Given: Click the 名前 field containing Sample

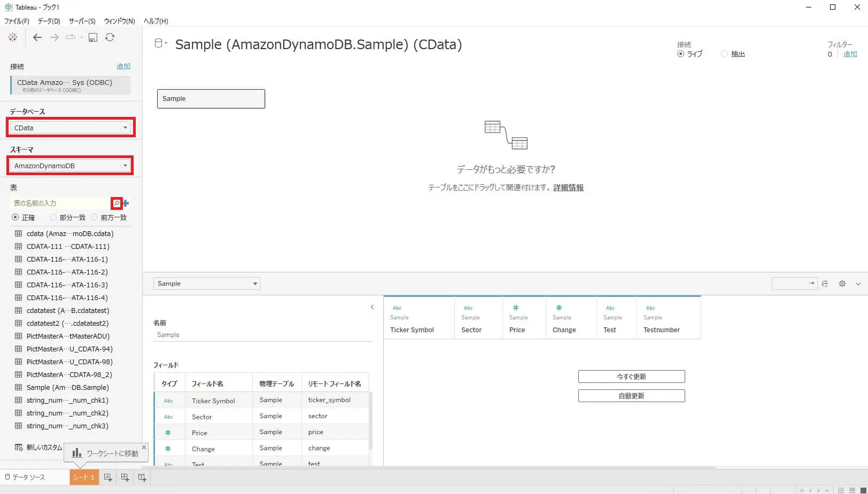Looking at the screenshot, I should tap(262, 335).
